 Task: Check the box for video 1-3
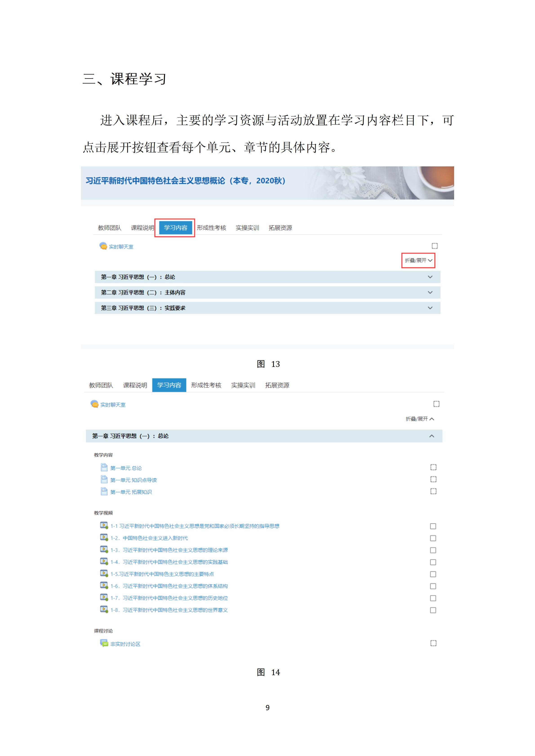[x=433, y=550]
